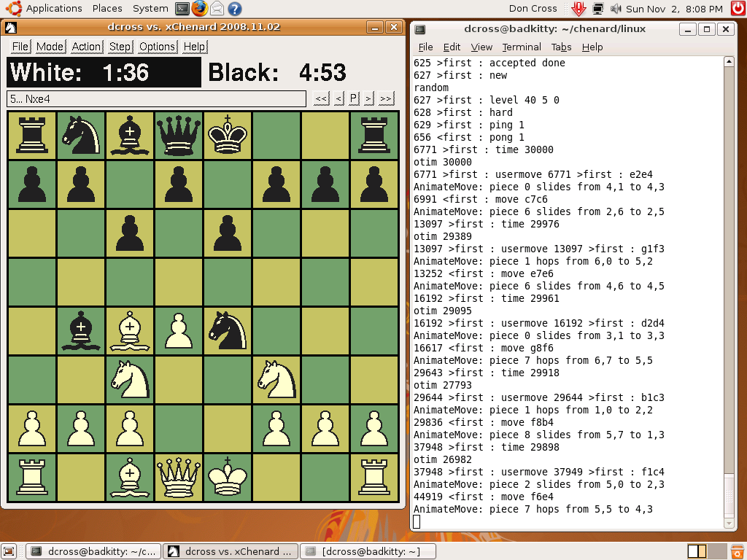This screenshot has width=747, height=560.
Task: Switch to dcross vs. xChenard taskbar window
Action: [x=231, y=551]
